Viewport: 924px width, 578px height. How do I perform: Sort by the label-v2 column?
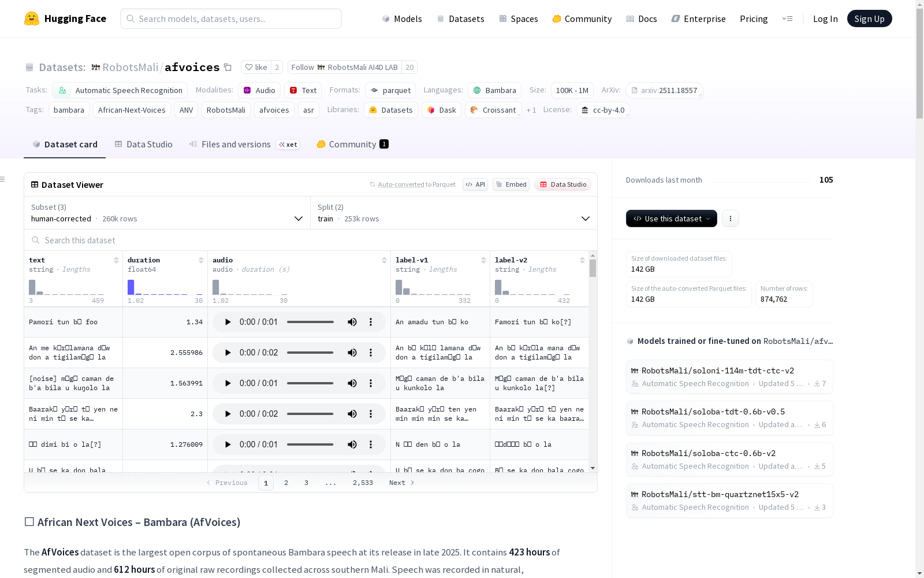[x=582, y=260]
